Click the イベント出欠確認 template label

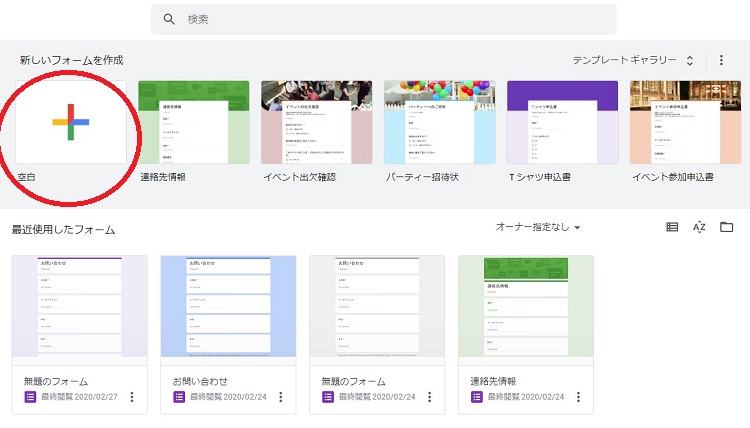coord(299,177)
